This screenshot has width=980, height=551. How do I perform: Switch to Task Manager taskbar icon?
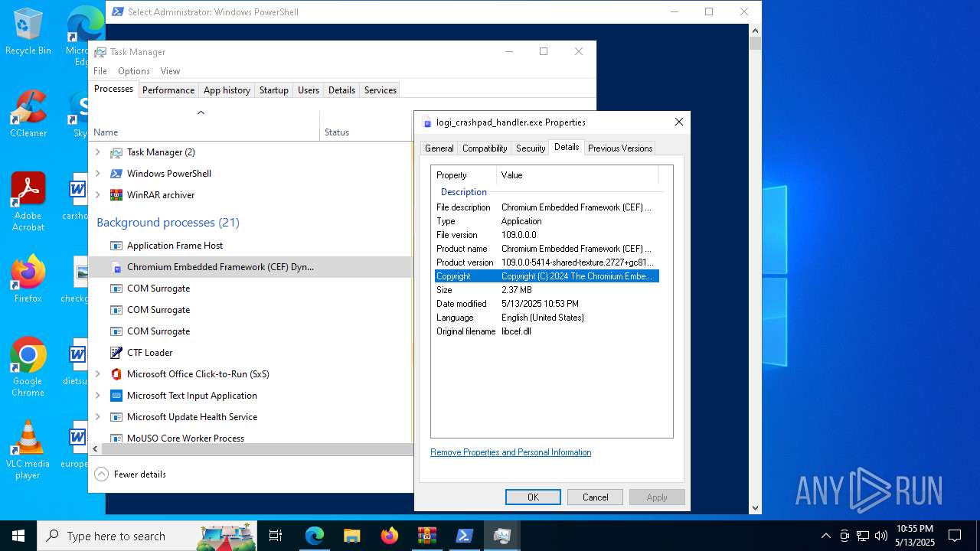[501, 536]
